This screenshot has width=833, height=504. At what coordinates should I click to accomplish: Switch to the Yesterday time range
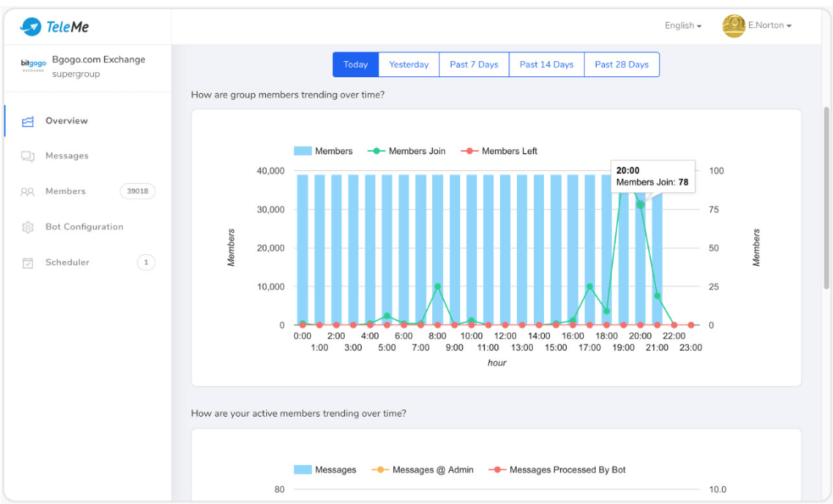click(408, 64)
